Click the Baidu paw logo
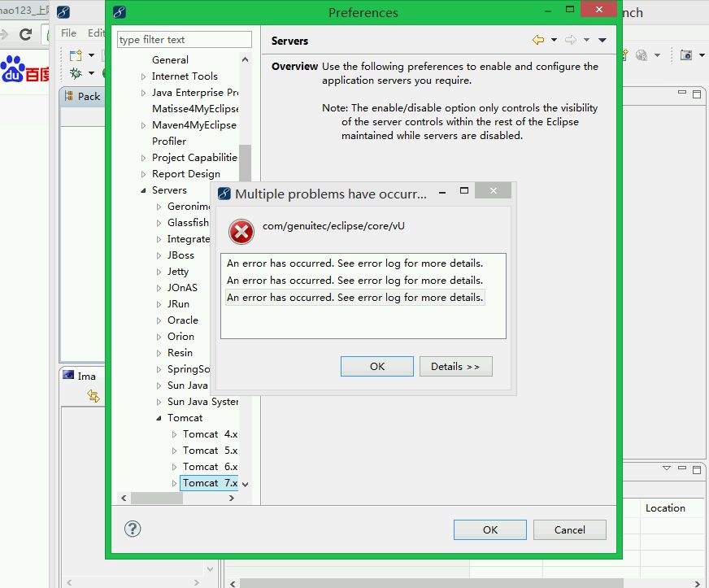 [x=13, y=69]
